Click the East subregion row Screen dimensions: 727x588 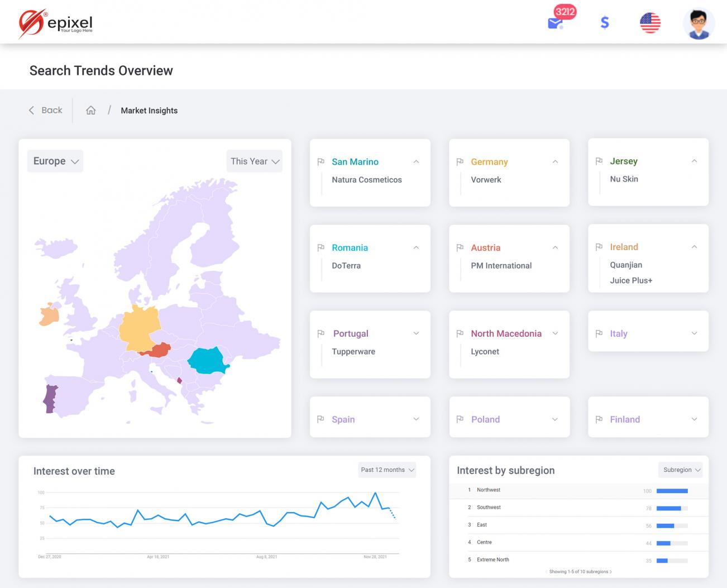pyautogui.click(x=578, y=525)
